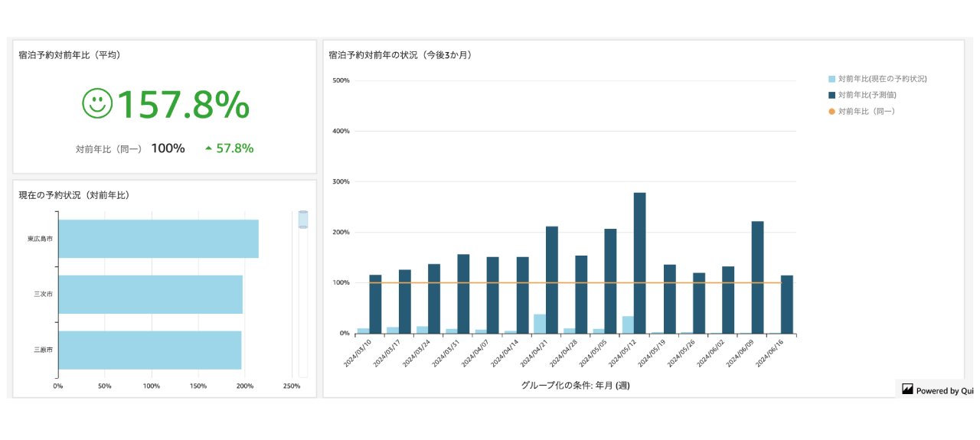
Task: Select the 三原市 horizontal bar
Action: (x=150, y=350)
